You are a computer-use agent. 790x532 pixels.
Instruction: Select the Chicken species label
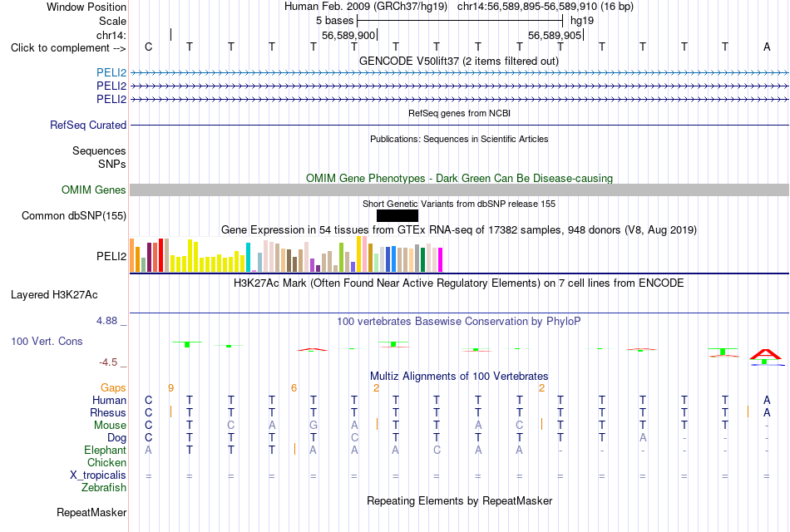(x=106, y=462)
